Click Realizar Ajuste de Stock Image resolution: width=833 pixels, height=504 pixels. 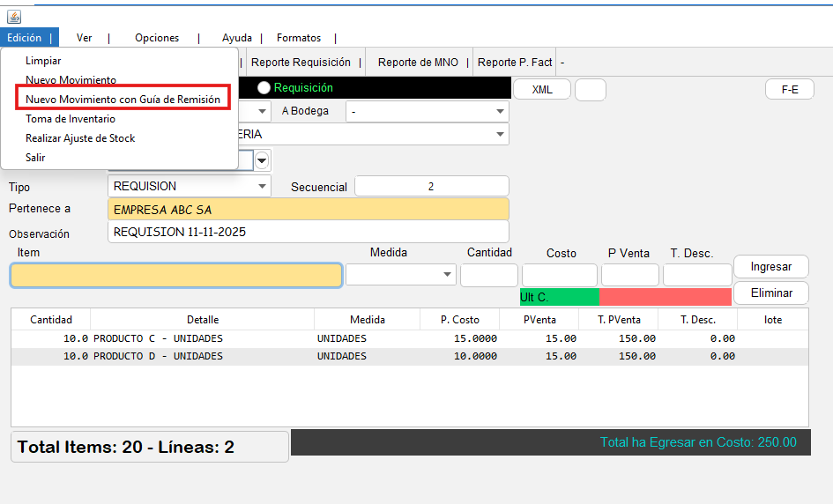(x=80, y=138)
